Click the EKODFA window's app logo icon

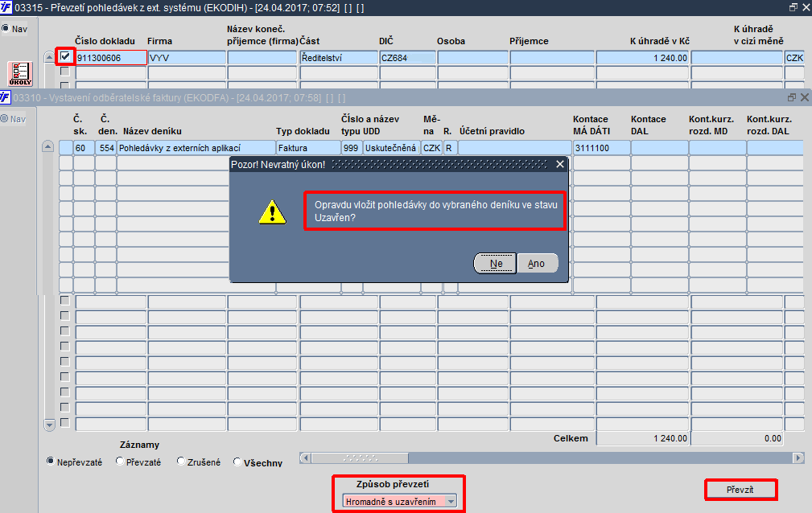pos(5,97)
